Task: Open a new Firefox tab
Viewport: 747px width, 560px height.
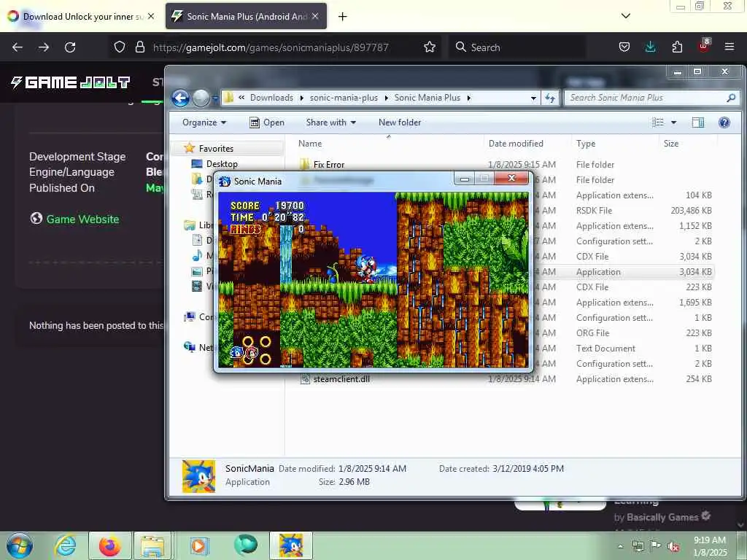Action: [343, 17]
